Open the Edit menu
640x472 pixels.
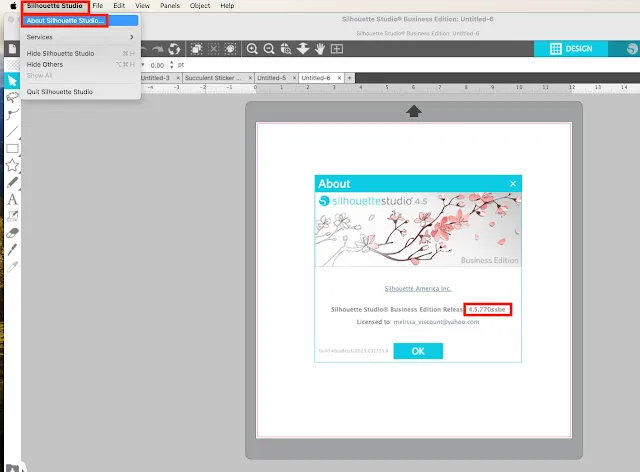[x=119, y=6]
